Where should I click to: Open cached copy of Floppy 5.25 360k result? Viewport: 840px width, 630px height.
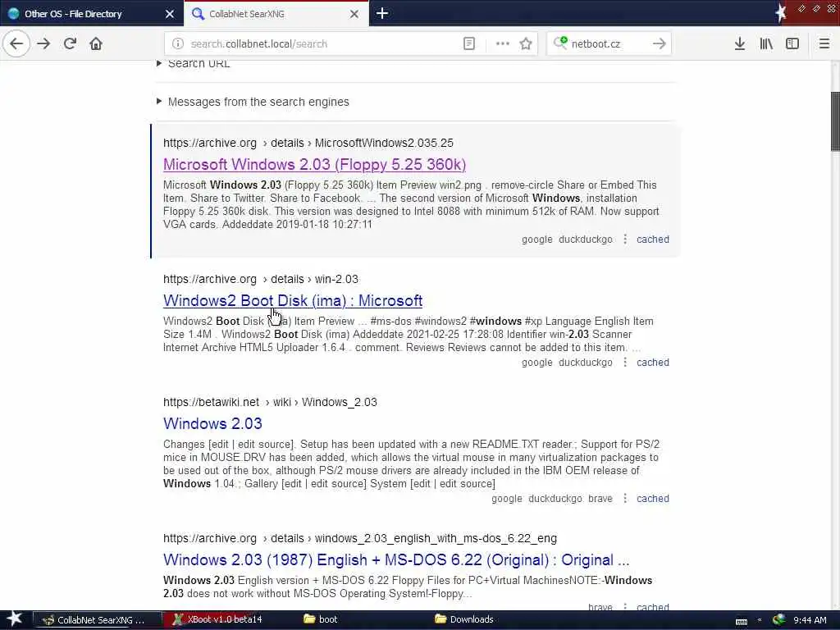coord(652,240)
